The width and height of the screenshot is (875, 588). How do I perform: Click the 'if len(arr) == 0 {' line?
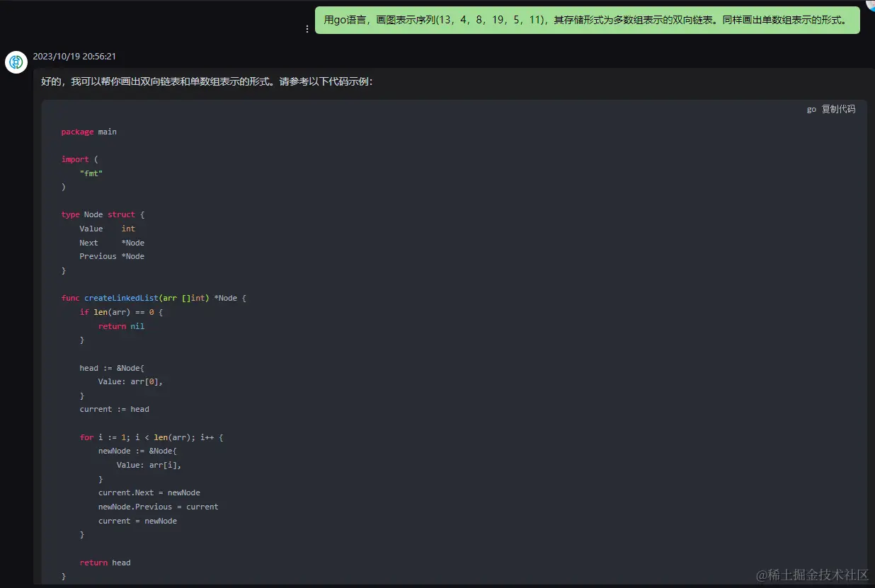point(122,312)
